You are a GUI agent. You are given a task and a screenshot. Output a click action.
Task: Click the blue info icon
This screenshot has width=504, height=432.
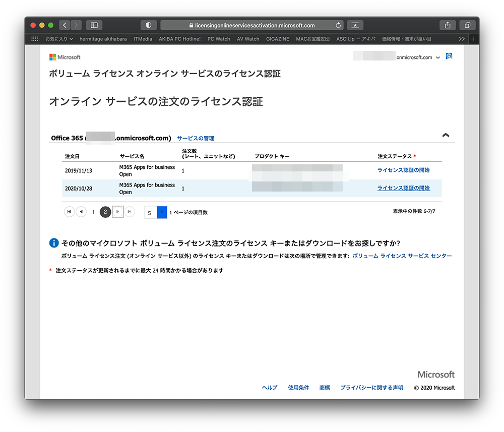(54, 243)
